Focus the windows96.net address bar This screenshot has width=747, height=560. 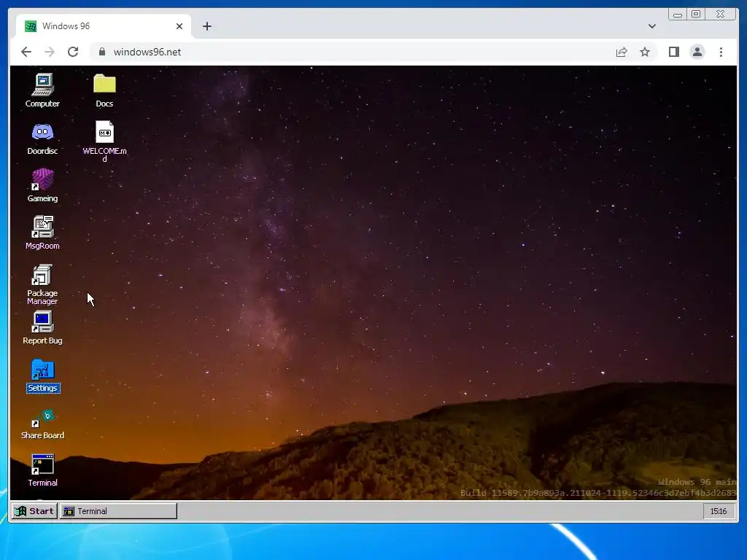[352, 52]
